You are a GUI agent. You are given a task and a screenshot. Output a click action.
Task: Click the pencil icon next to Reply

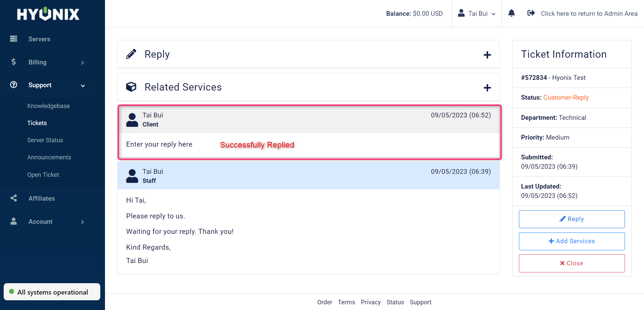click(131, 53)
